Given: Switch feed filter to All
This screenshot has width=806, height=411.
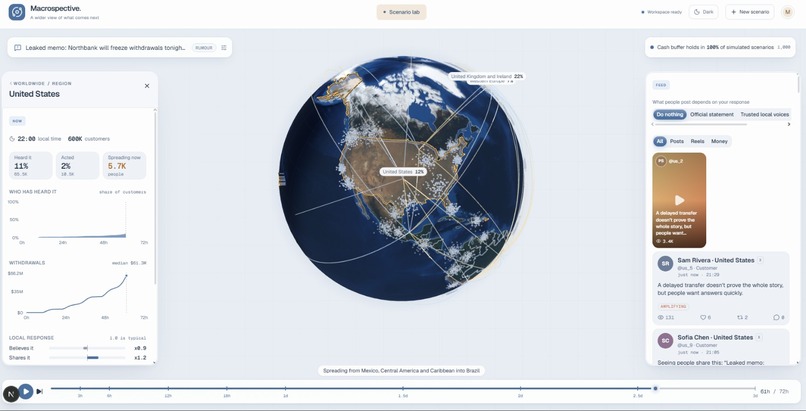Looking at the screenshot, I should pos(660,141).
